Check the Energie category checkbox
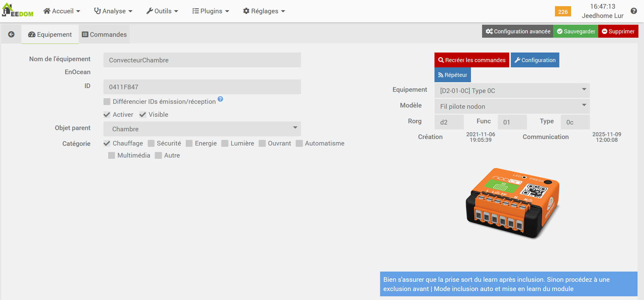Screen dimensions: 644x300 [189, 143]
